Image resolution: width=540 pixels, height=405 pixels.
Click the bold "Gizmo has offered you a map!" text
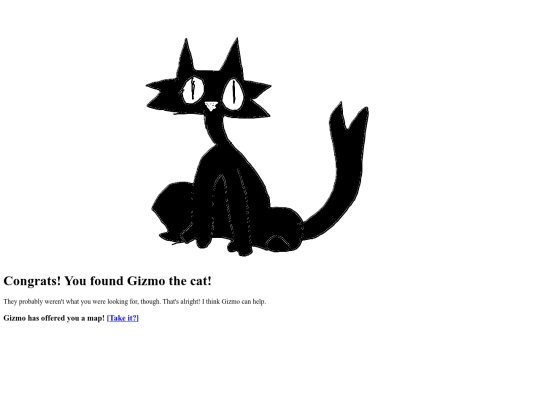pos(54,318)
